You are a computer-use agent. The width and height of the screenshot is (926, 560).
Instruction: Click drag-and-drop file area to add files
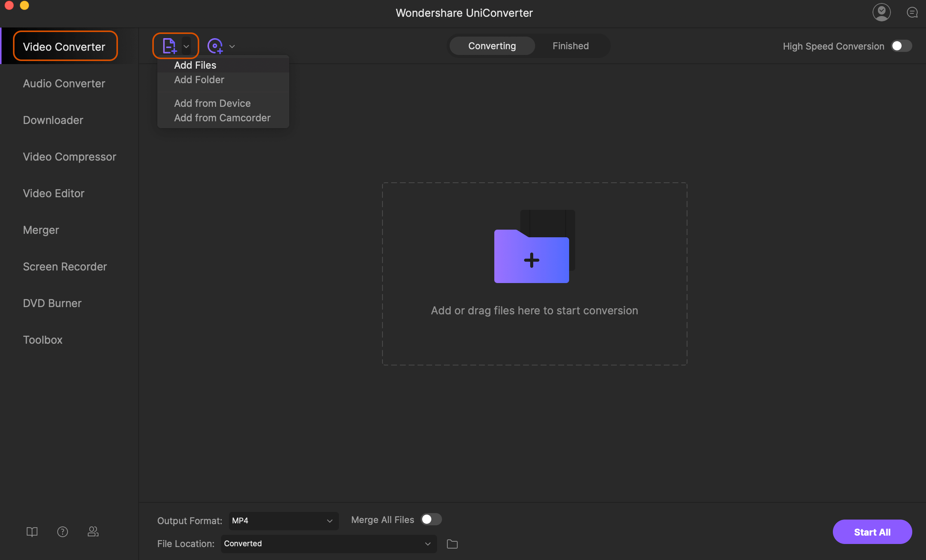(x=534, y=272)
